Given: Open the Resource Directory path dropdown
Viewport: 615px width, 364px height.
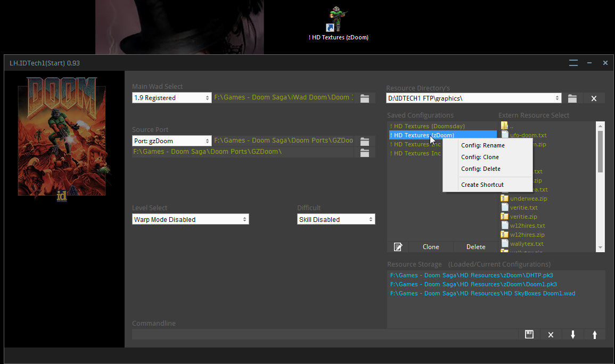Looking at the screenshot, I should point(473,98).
